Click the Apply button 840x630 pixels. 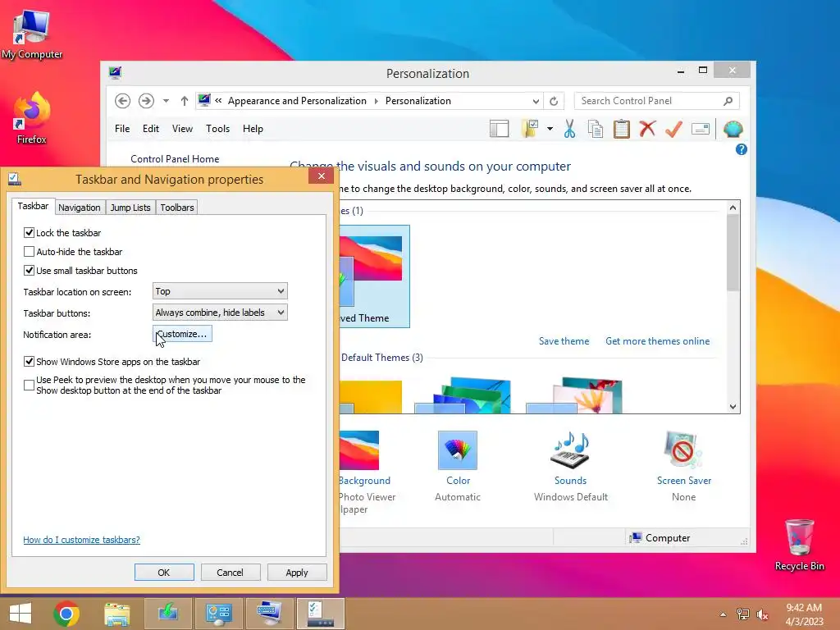tap(297, 572)
